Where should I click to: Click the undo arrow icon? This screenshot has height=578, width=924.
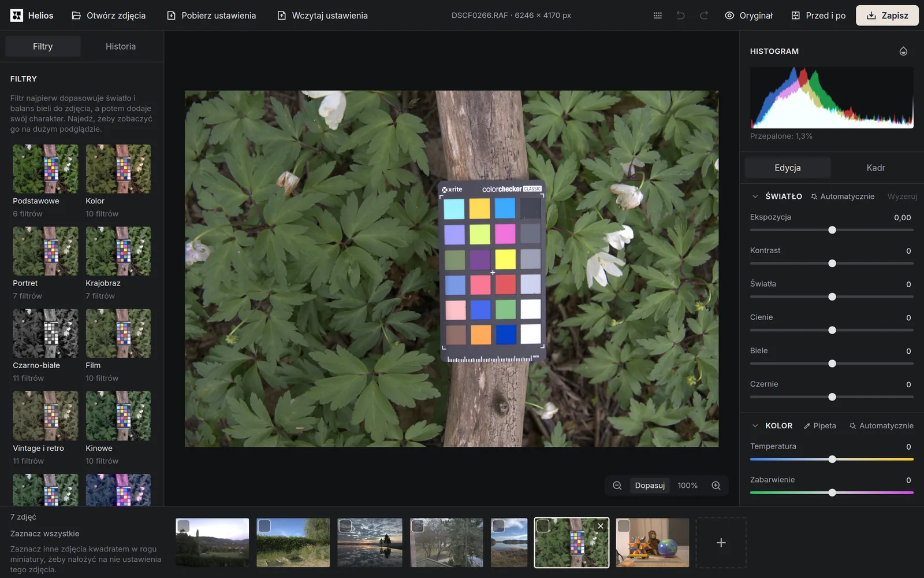tap(680, 16)
